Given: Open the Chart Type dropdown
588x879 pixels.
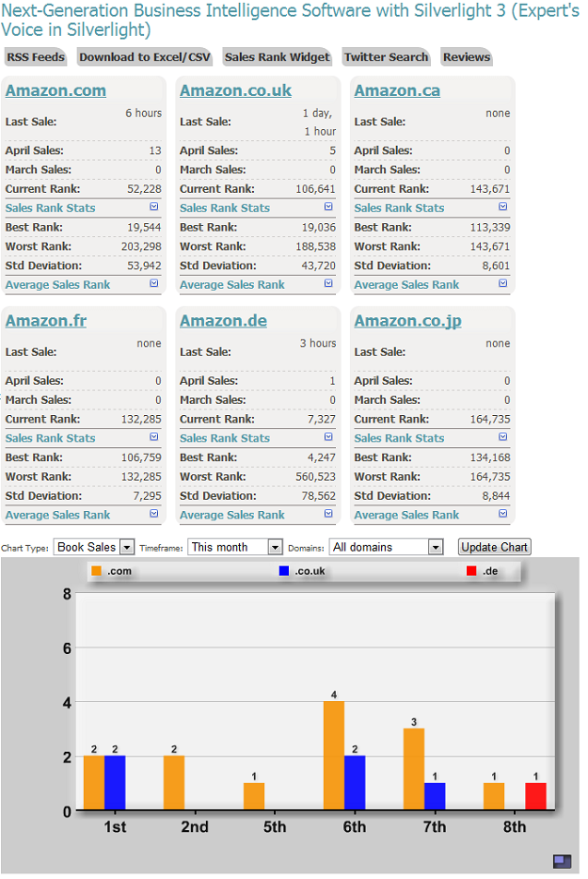Looking at the screenshot, I should (x=93, y=547).
